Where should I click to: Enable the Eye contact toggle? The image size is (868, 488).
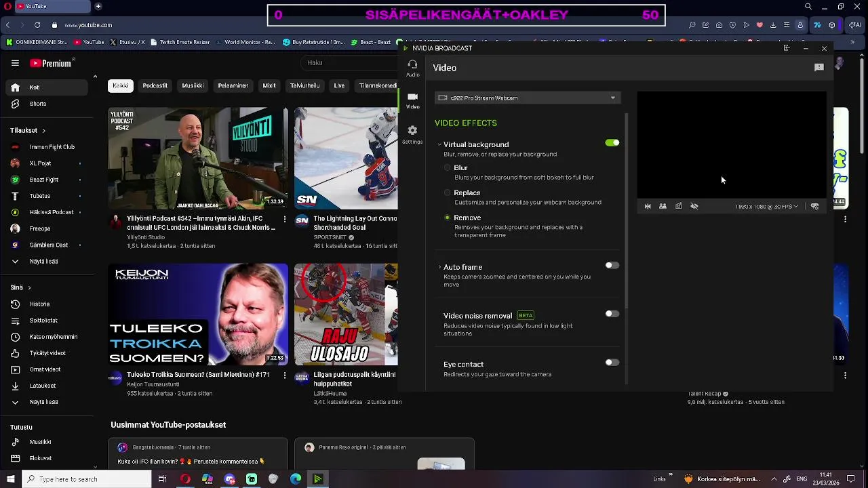[x=612, y=363]
